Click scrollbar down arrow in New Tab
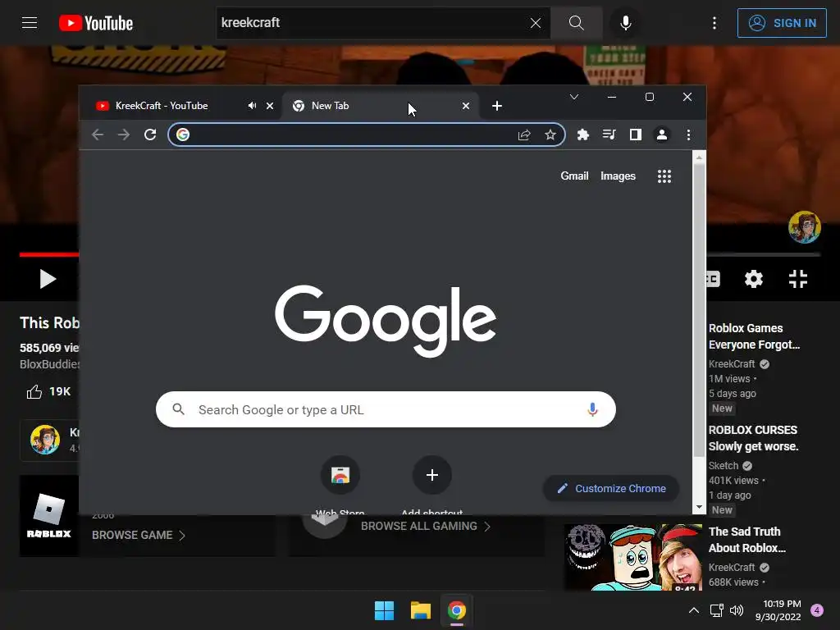This screenshot has width=840, height=630. tap(699, 507)
